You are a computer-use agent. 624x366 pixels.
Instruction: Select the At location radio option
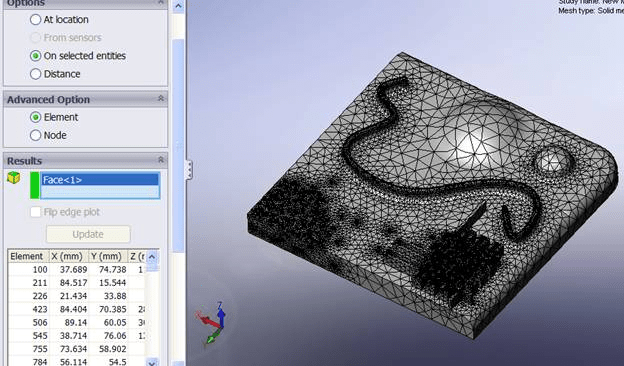pyautogui.click(x=35, y=19)
